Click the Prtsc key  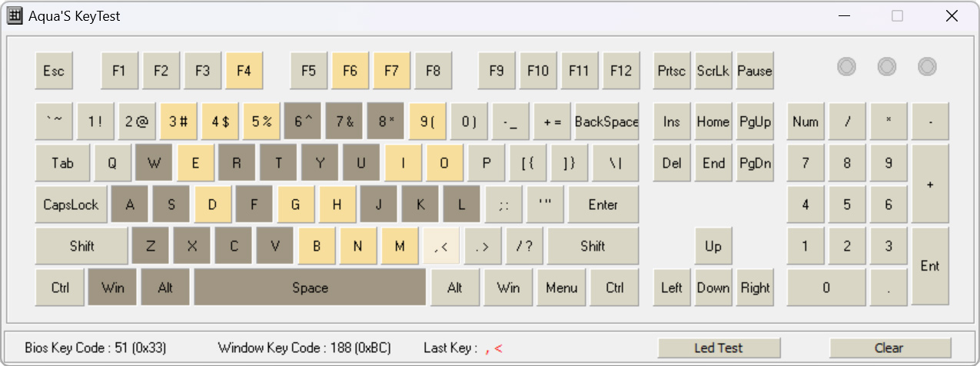click(x=672, y=72)
